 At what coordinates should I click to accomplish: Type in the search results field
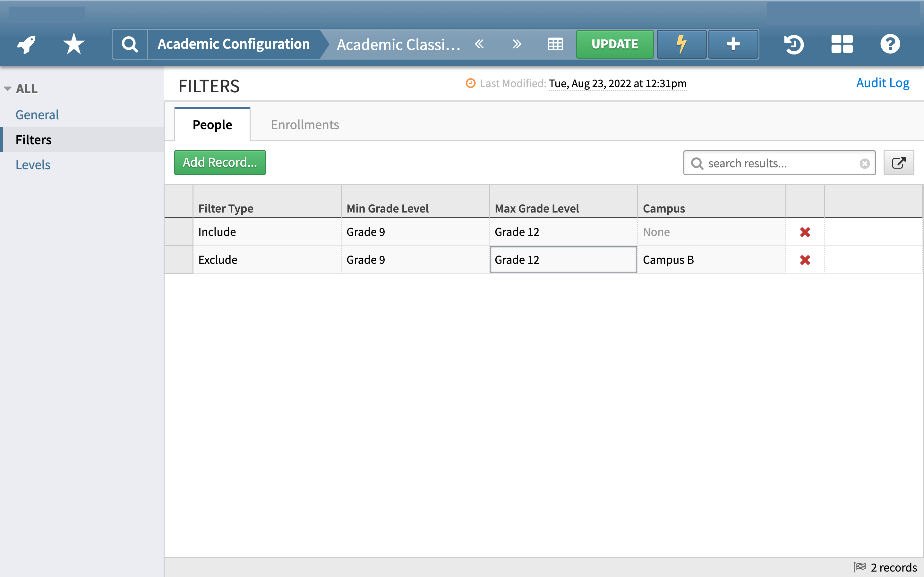[779, 163]
